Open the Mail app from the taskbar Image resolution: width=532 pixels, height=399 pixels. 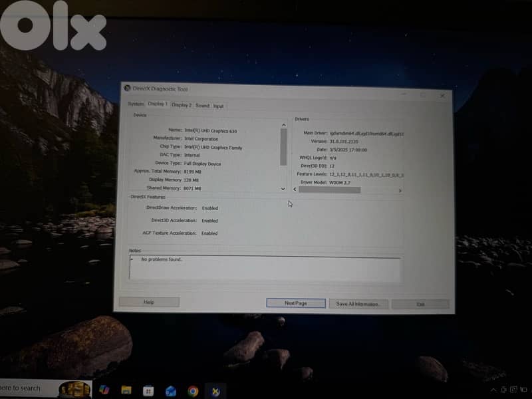point(170,390)
